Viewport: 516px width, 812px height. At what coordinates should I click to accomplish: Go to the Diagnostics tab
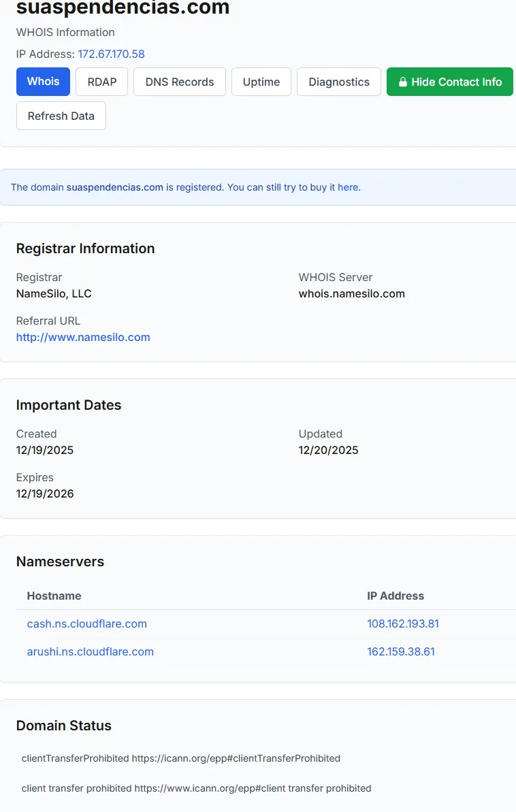(x=338, y=82)
